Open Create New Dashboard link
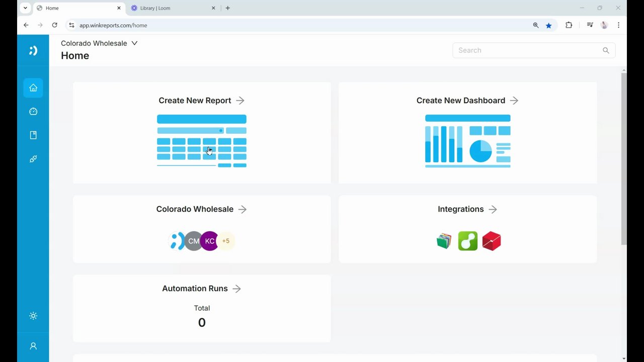 [x=467, y=101]
